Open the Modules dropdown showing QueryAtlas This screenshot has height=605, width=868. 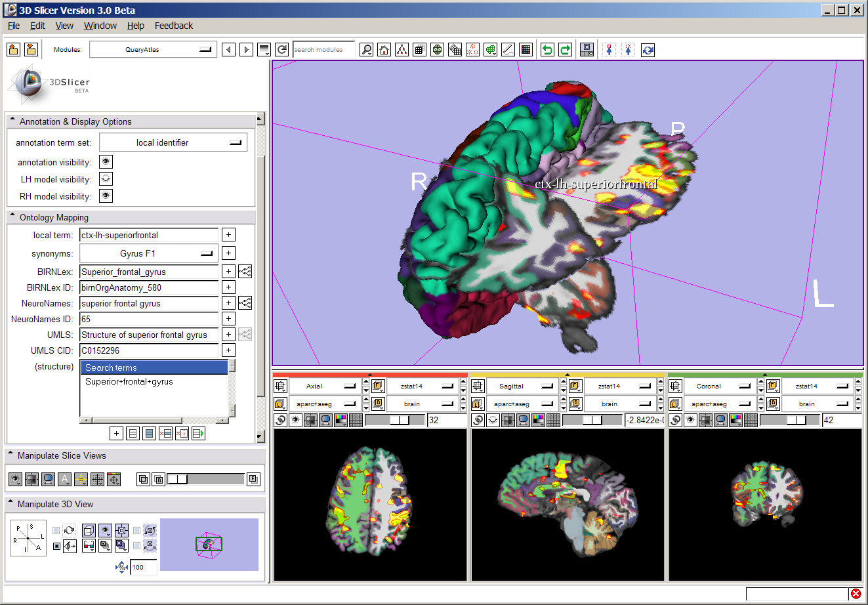click(x=153, y=50)
